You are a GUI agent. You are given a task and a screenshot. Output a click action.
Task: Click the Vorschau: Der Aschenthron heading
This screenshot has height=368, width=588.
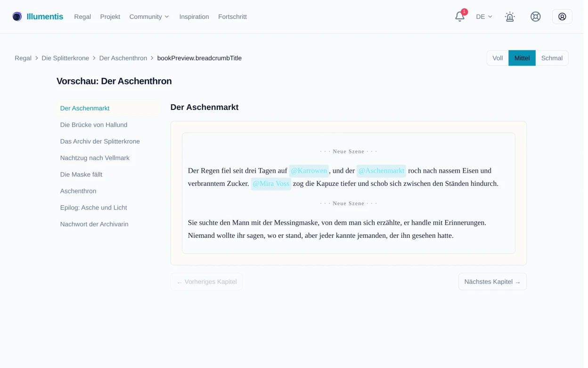[x=114, y=81]
